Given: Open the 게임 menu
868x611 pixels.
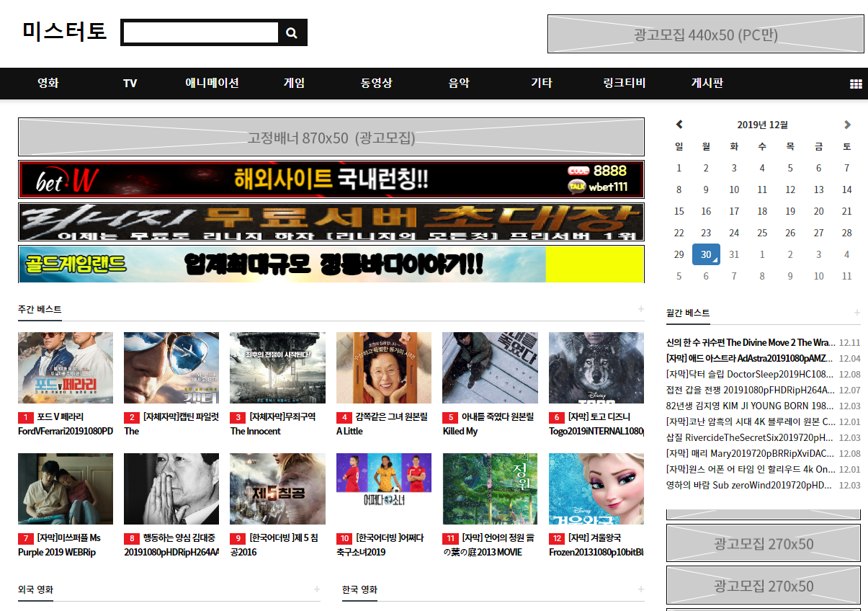Looking at the screenshot, I should click(294, 83).
